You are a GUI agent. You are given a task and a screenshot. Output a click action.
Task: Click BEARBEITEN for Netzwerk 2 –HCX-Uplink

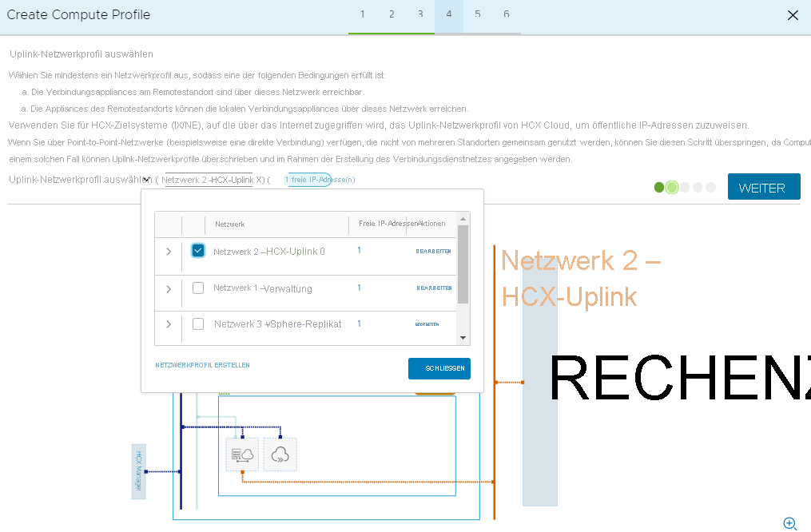pyautogui.click(x=433, y=252)
